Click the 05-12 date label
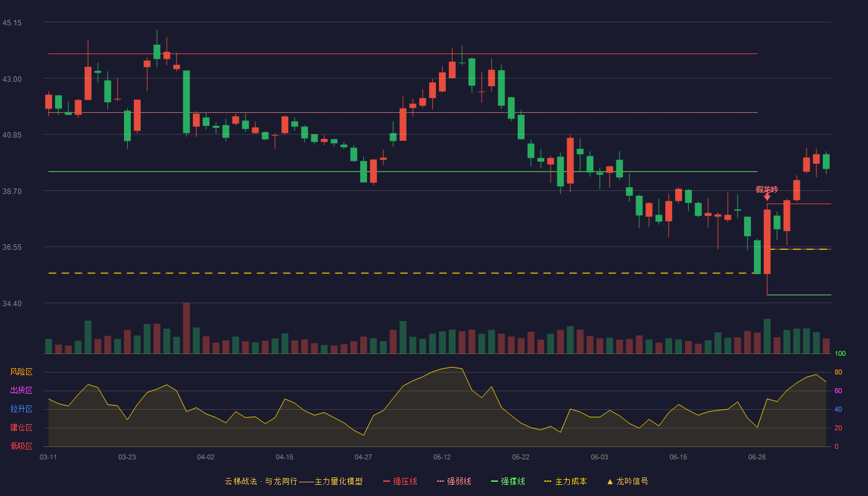868x496 pixels. [x=442, y=457]
